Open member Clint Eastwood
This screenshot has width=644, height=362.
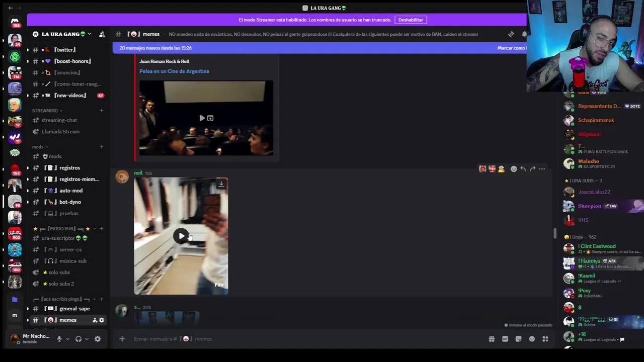pos(601,248)
